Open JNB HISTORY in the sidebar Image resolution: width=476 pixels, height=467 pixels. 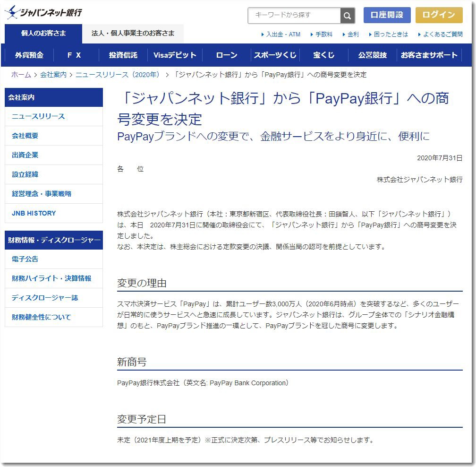(54, 213)
